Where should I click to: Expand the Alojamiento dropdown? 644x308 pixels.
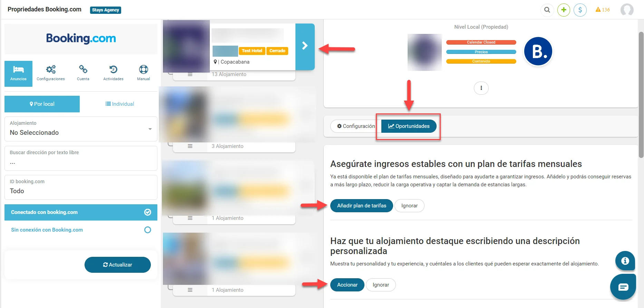click(x=81, y=129)
